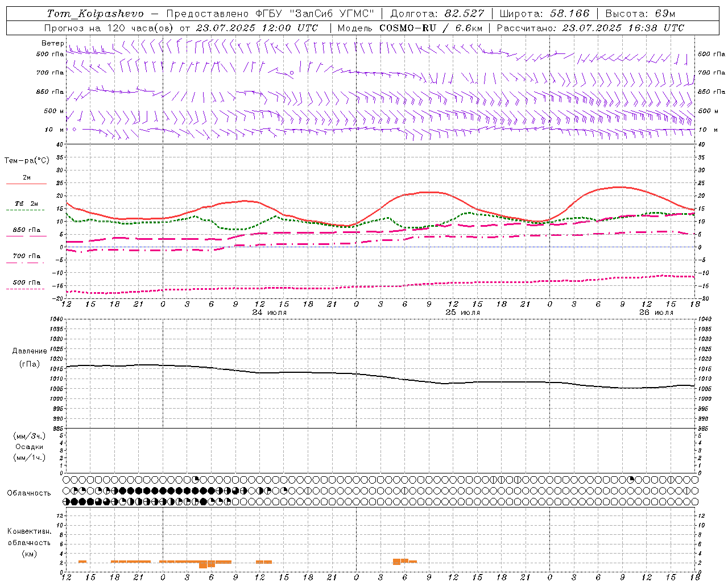This screenshot has height=582, width=728.
Task: Click the Рассчитано: 23.07.2025 16:38 UTC timestamp
Action: tap(590, 28)
